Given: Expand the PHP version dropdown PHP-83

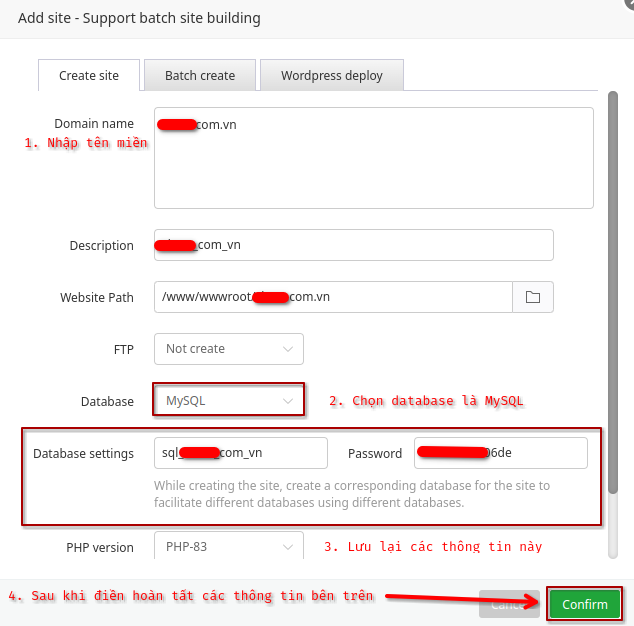Looking at the screenshot, I should [x=228, y=547].
